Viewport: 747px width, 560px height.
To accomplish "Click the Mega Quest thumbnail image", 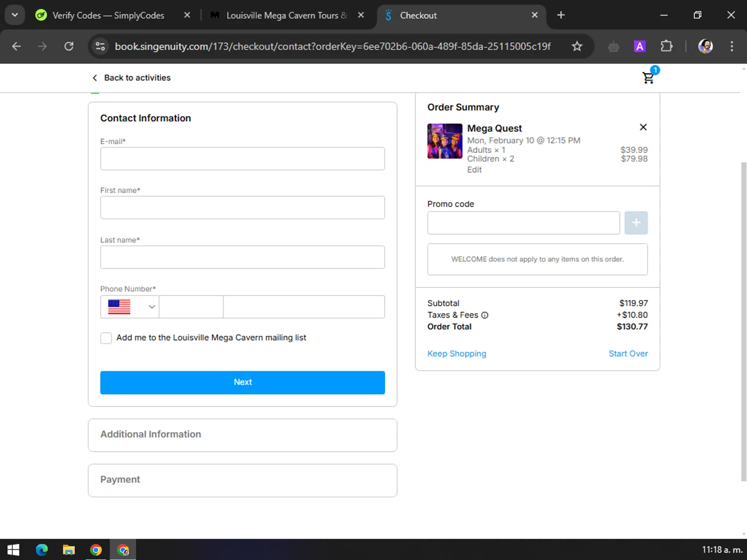I will coord(445,141).
